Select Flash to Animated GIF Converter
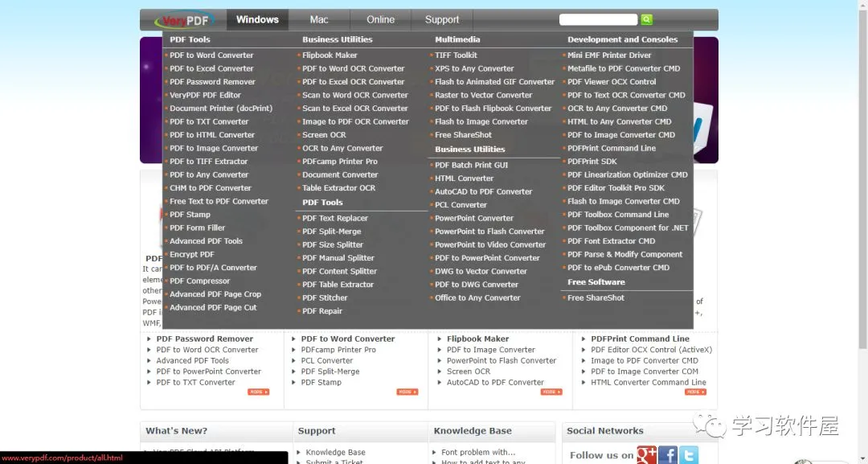The image size is (868, 464). (x=495, y=82)
